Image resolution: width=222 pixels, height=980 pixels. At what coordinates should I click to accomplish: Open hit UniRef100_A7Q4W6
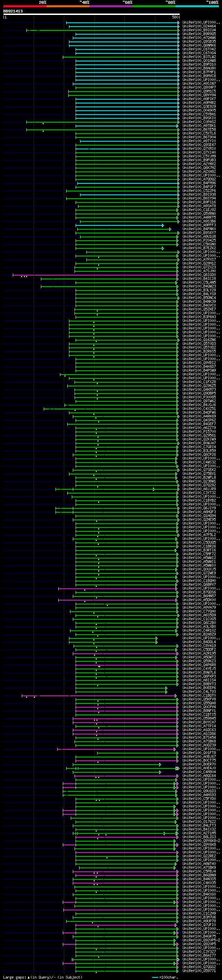point(199,38)
